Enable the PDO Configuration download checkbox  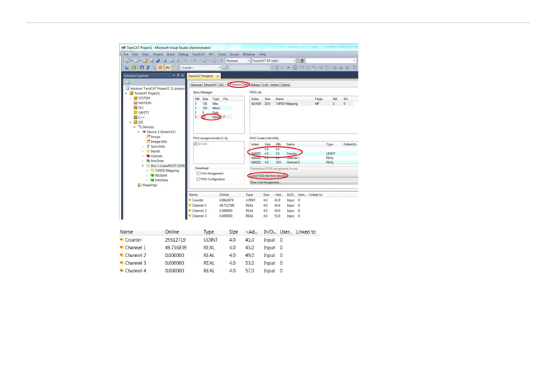[198, 179]
